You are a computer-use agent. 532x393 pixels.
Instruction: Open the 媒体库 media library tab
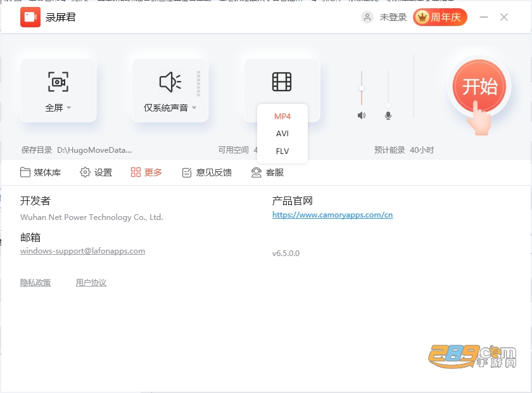41,172
